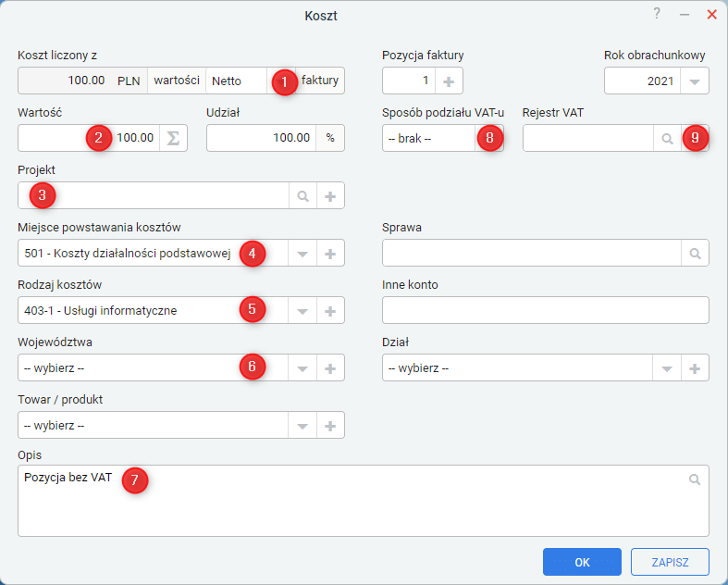The image size is (728, 585).
Task: Add new Towar / produkt entry
Action: [x=330, y=425]
